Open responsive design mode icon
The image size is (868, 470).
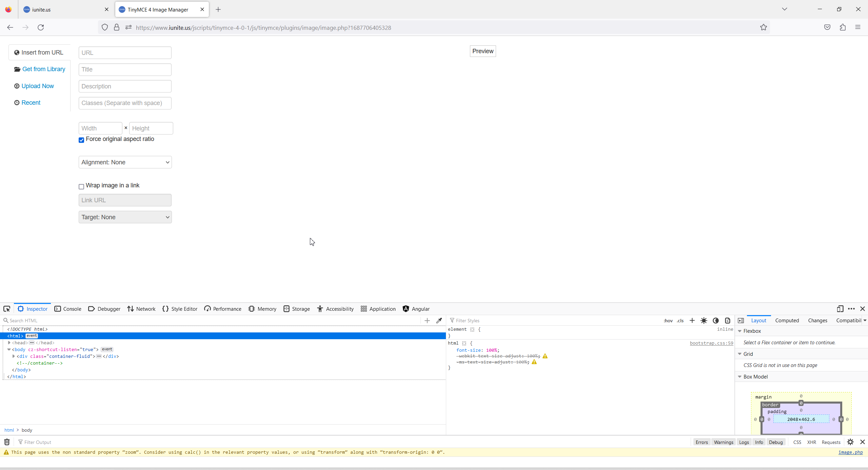pyautogui.click(x=840, y=309)
